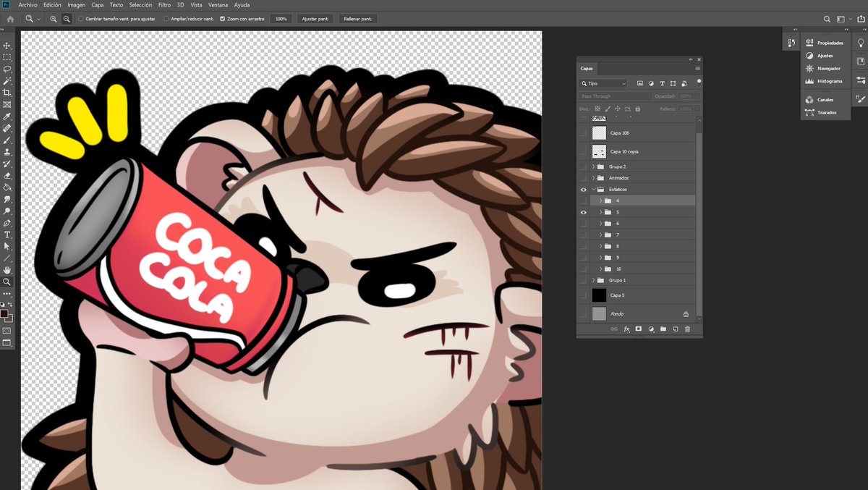Open the Imagen menu
Viewport: 868px width, 490px height.
pos(76,4)
